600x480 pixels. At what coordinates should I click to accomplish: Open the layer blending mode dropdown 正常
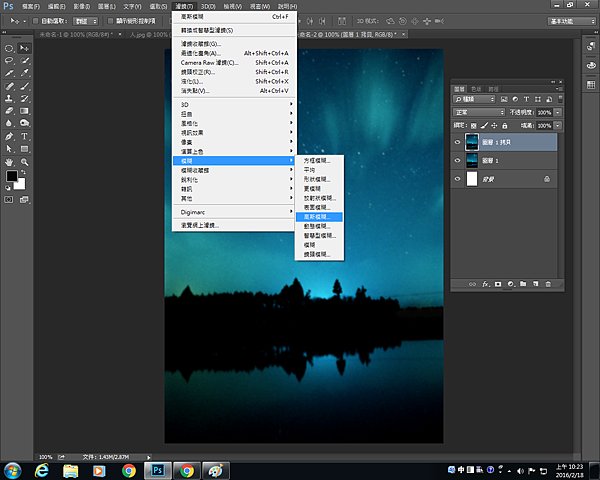478,112
